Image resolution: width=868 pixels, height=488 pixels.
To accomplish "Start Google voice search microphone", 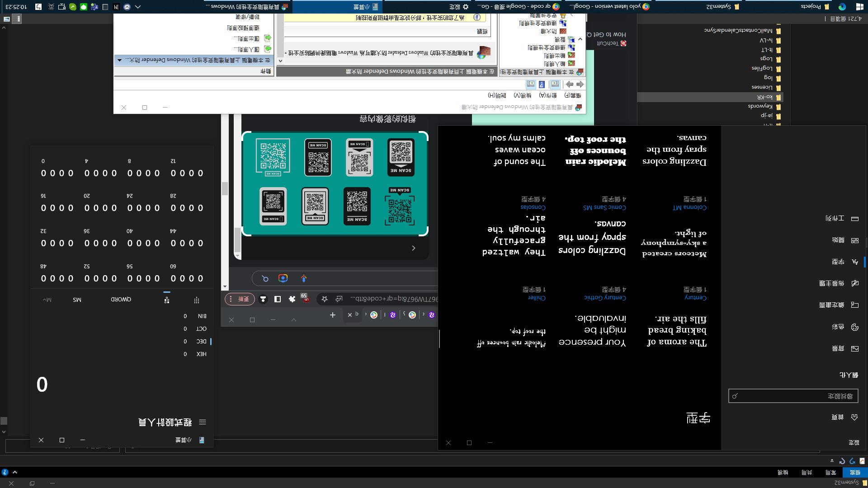I will (304, 278).
